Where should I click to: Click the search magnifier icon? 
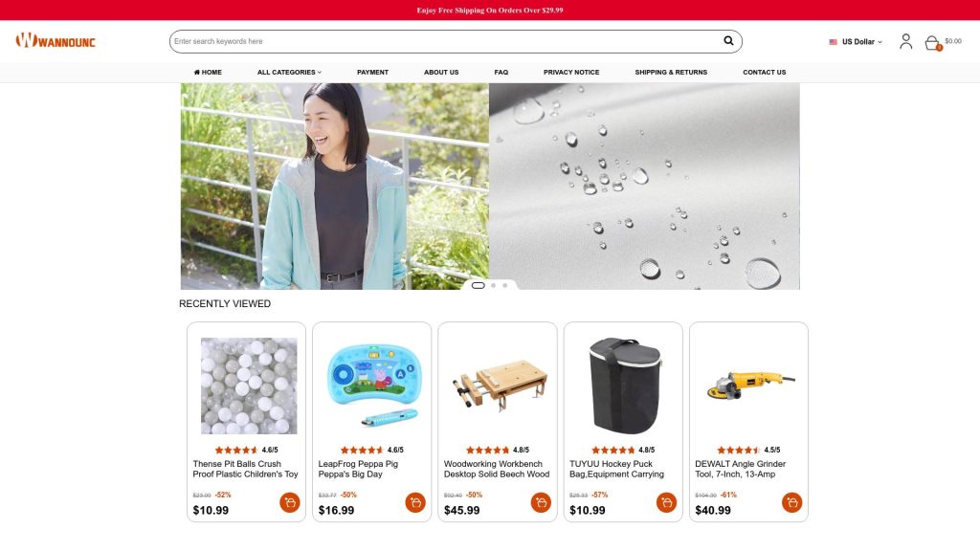point(728,41)
